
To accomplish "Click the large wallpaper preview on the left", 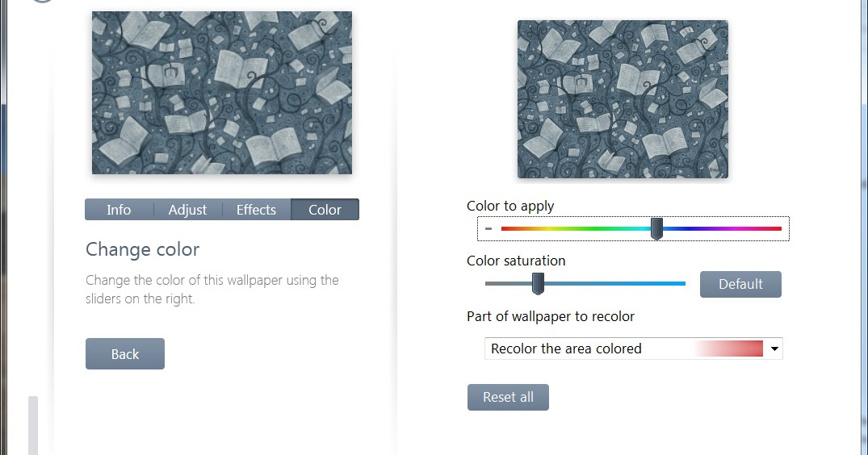I will point(222,93).
